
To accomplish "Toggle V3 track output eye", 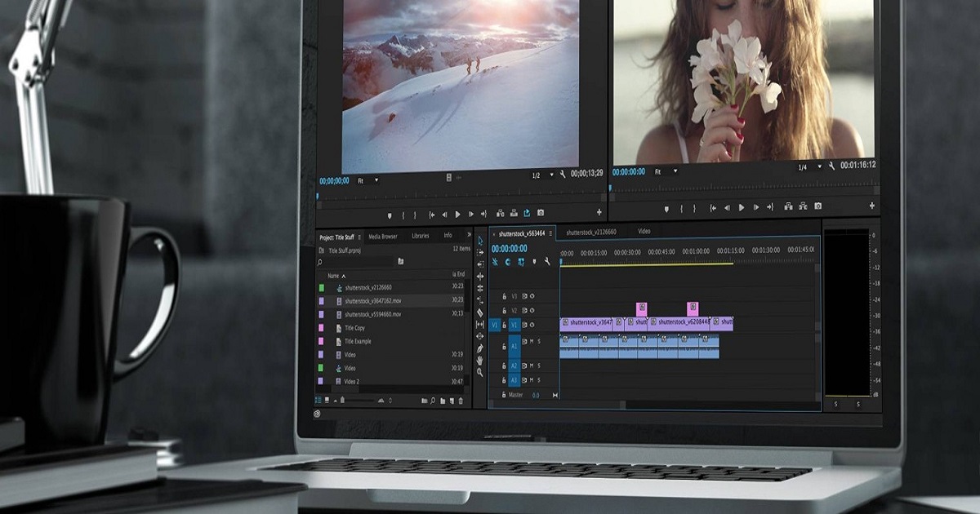I will click(532, 296).
